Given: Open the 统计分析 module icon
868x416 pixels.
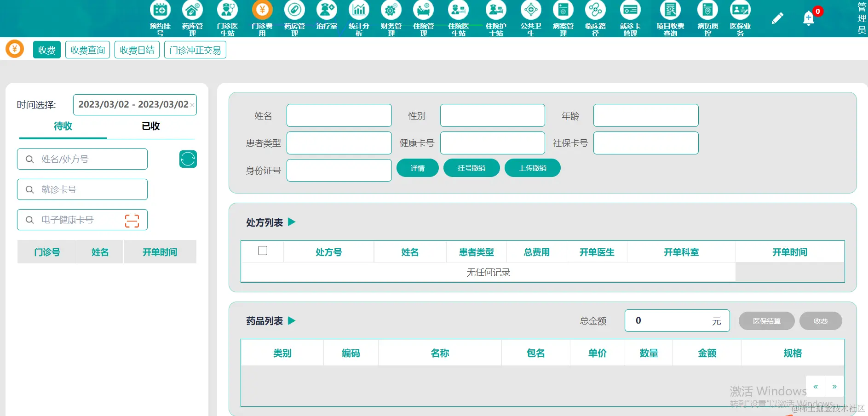Looking at the screenshot, I should coord(359,10).
